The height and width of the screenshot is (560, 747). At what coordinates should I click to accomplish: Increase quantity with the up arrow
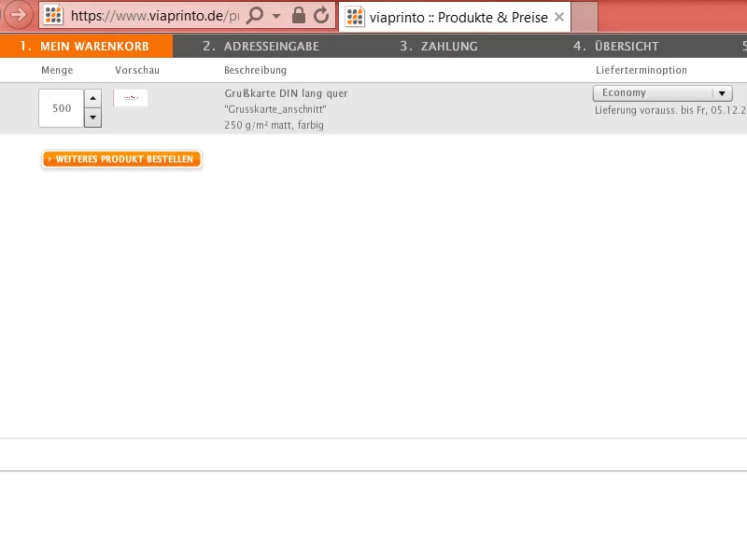point(92,98)
